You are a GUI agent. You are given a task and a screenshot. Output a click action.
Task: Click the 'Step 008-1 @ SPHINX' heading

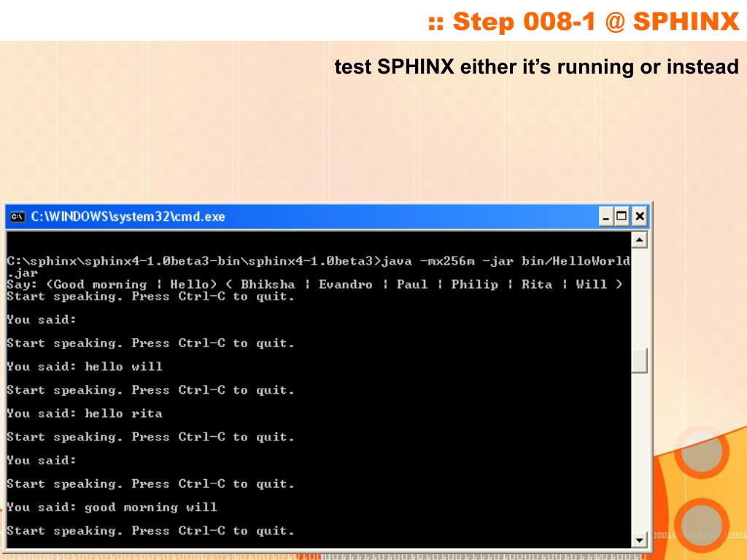coord(583,22)
